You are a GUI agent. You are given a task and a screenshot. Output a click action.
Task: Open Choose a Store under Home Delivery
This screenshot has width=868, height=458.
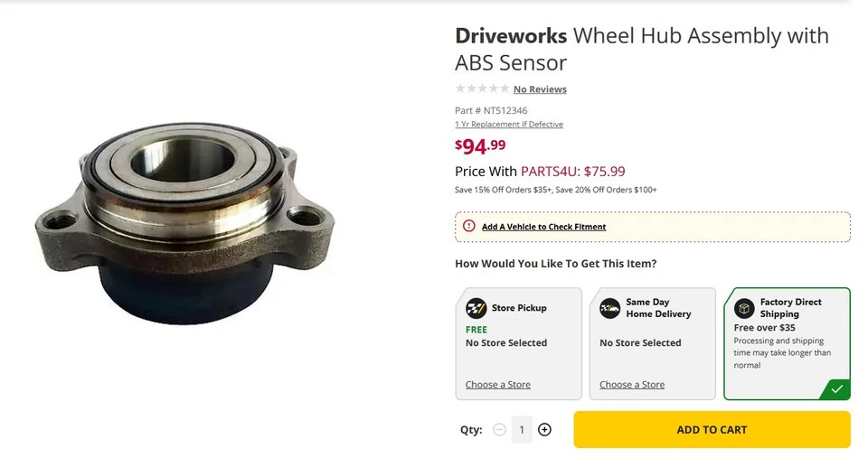coord(632,385)
